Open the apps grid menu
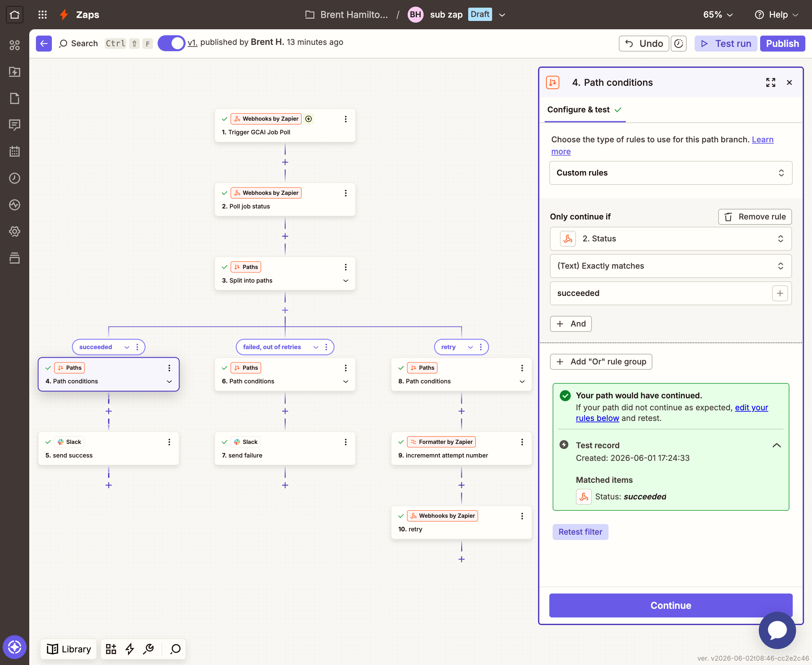812x665 pixels. [x=43, y=15]
